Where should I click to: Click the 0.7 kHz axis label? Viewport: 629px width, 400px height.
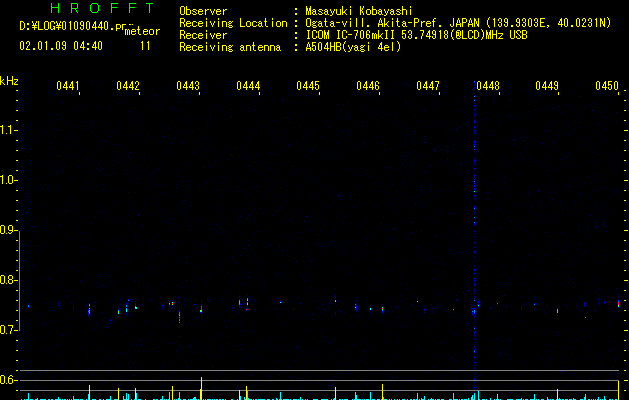click(8, 330)
